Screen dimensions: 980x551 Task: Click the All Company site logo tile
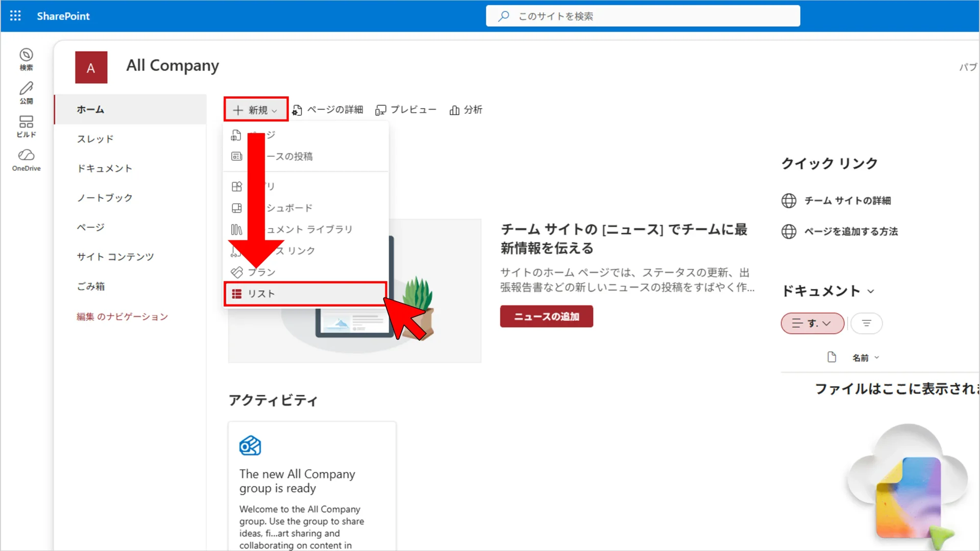click(91, 67)
